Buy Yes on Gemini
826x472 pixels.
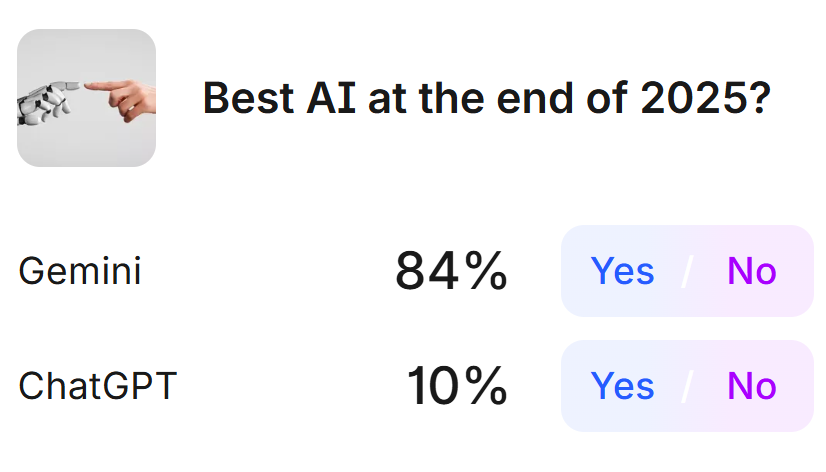(x=622, y=271)
